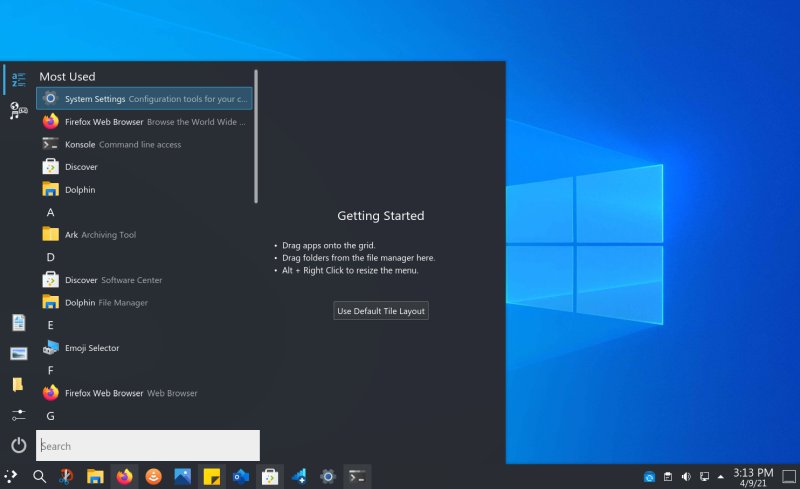Jump to letter A section header
Screen dimensions: 800x489
pos(50,213)
